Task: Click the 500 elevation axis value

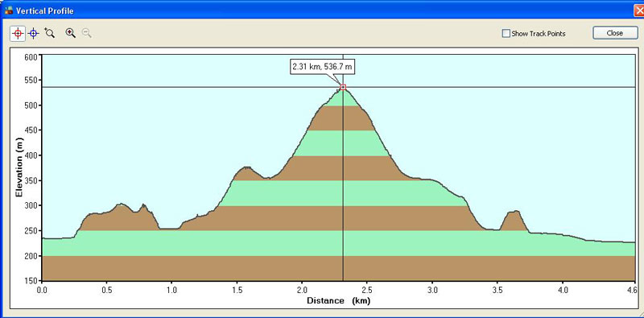Action: (x=31, y=106)
